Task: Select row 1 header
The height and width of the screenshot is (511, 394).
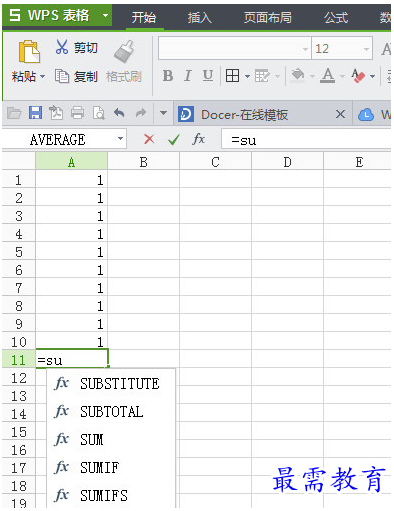Action: point(18,180)
